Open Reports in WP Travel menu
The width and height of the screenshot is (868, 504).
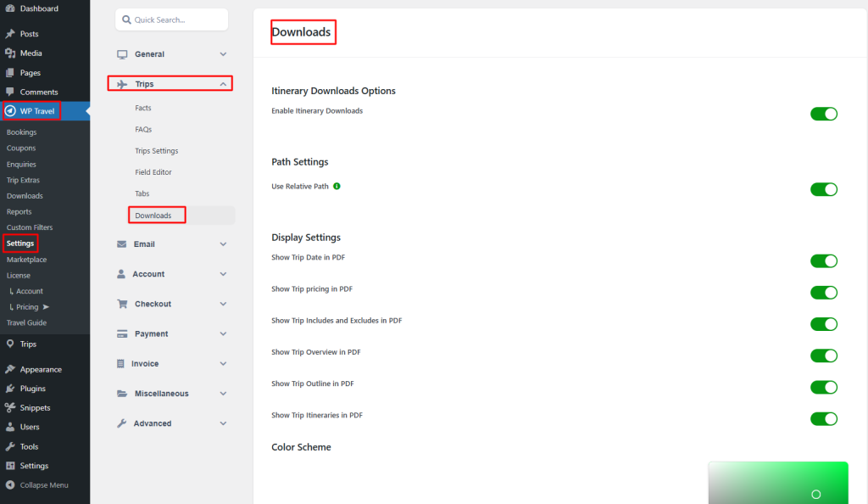tap(19, 211)
